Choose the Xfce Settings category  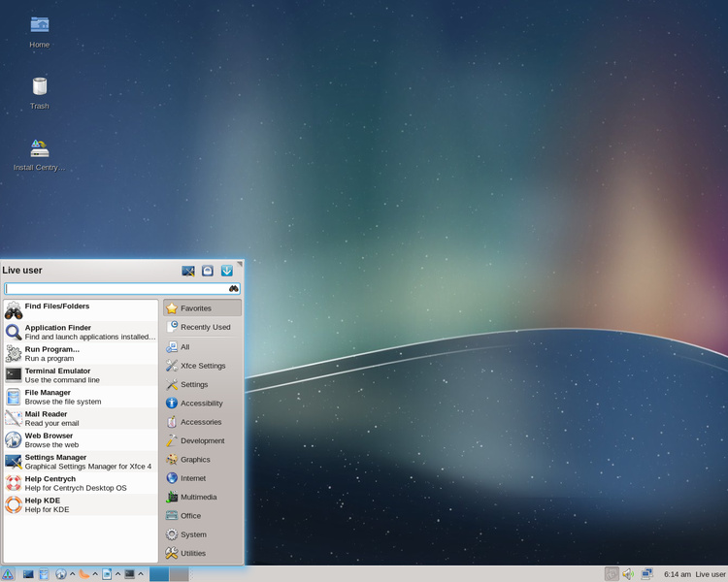pyautogui.click(x=203, y=366)
